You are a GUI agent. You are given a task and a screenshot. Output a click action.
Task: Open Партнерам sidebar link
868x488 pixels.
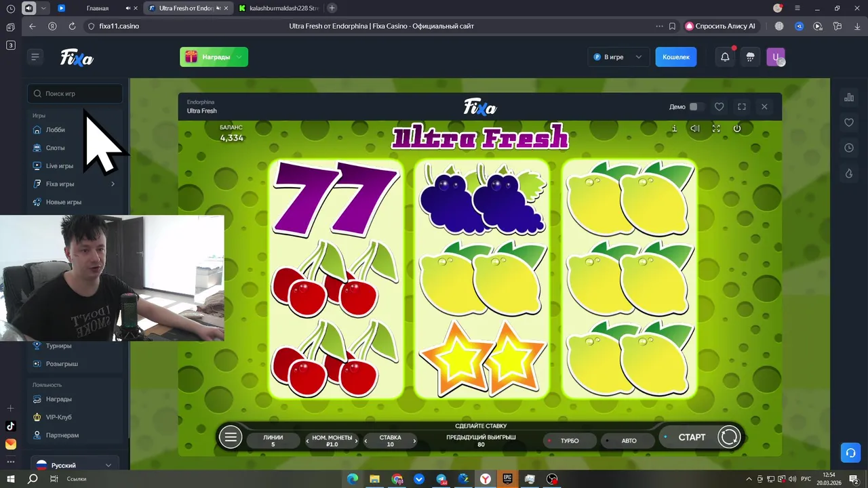pos(62,435)
